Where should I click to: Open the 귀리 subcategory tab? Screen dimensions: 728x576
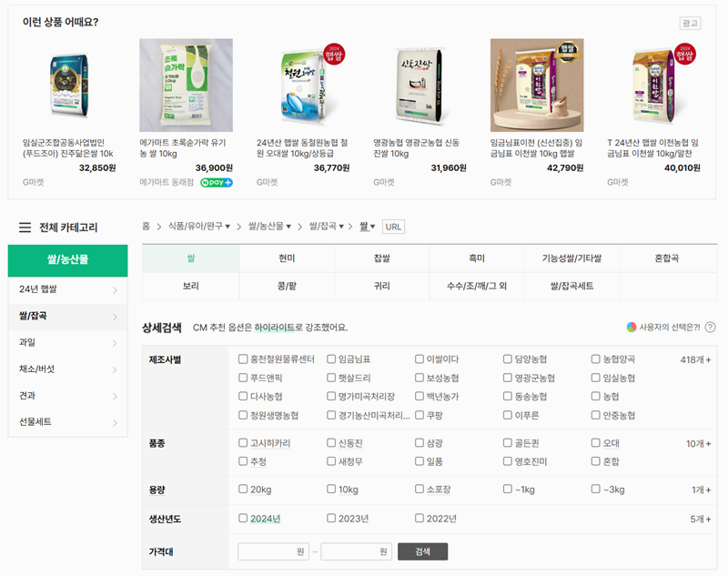pyautogui.click(x=381, y=286)
